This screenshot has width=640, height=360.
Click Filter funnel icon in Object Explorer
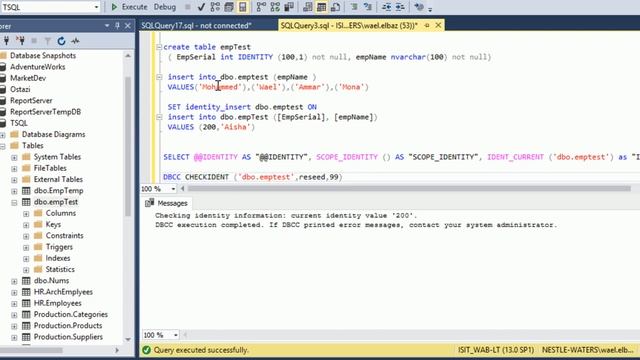48,41
